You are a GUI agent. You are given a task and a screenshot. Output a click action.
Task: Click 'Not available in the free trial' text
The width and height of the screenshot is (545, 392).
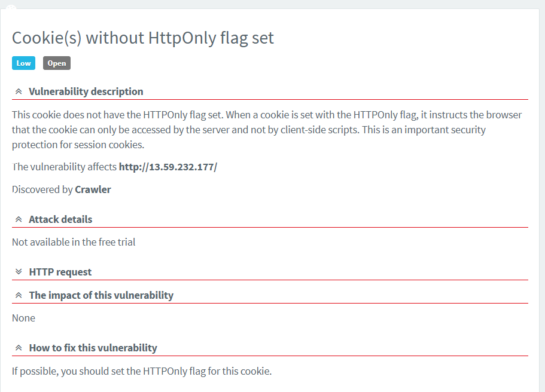(74, 242)
